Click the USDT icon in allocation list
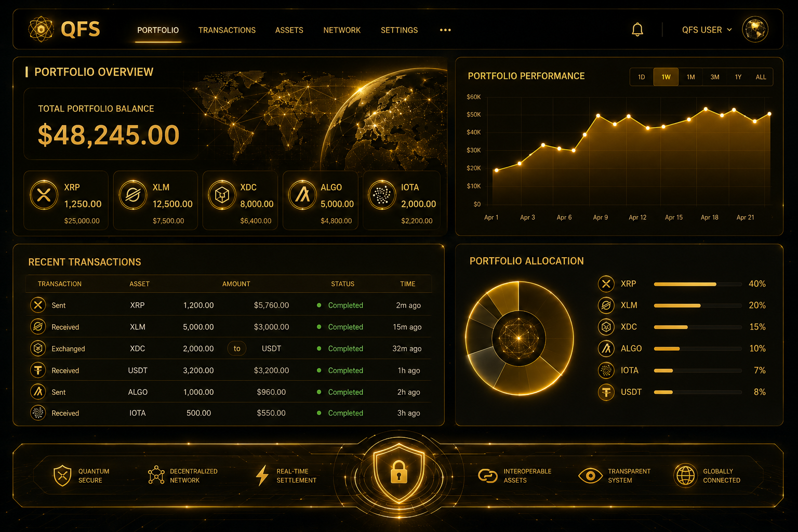The image size is (798, 532). (x=606, y=392)
